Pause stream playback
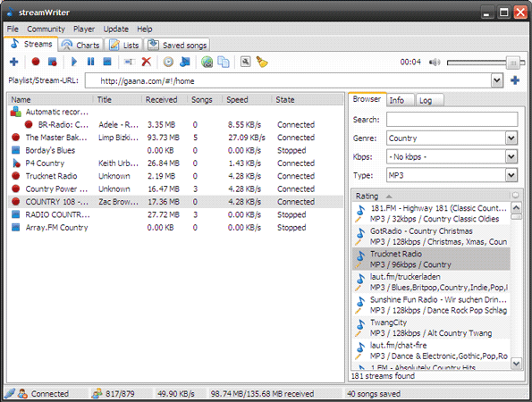 (x=90, y=62)
